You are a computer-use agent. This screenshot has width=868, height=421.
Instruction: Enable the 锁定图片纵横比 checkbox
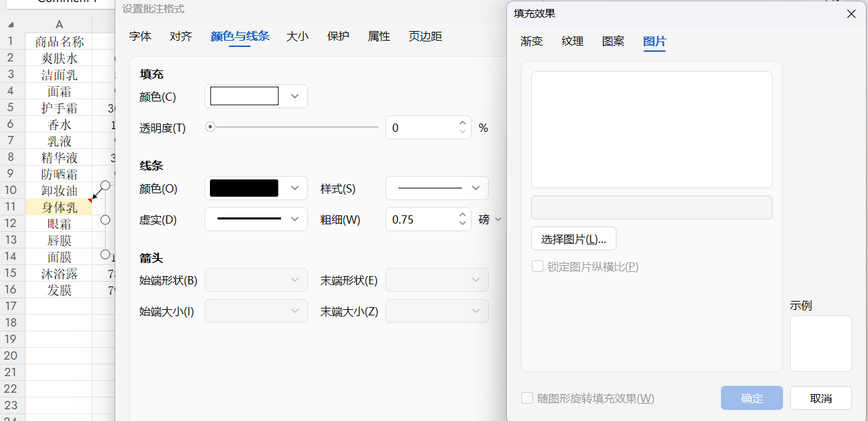(x=537, y=266)
